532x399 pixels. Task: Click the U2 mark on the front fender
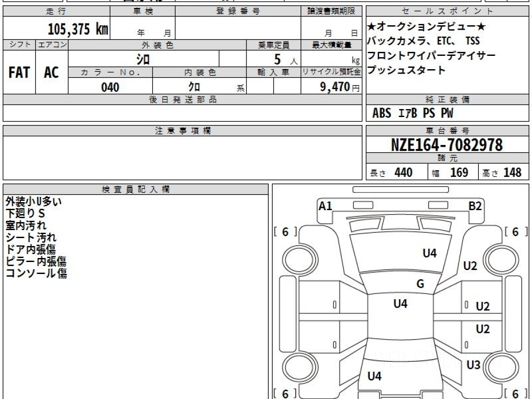tap(470, 266)
